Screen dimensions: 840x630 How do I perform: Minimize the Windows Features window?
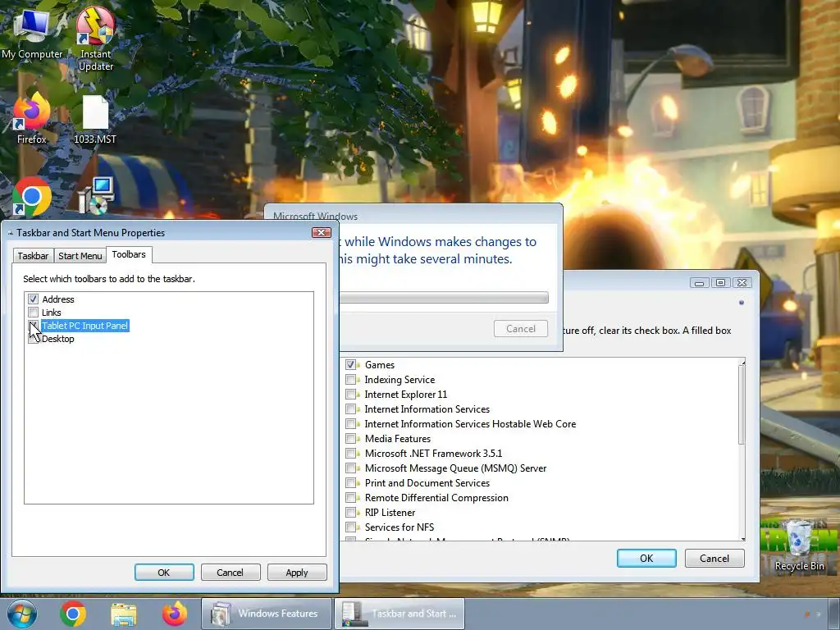[699, 283]
